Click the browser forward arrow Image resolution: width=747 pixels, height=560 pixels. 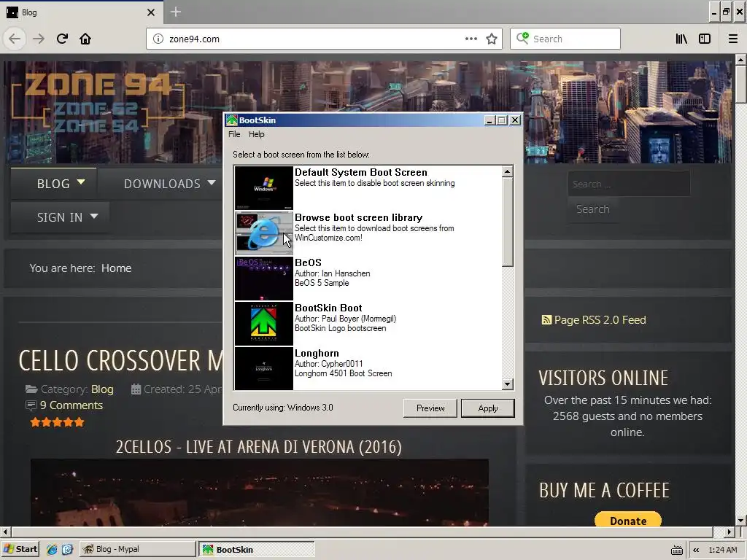coord(39,39)
